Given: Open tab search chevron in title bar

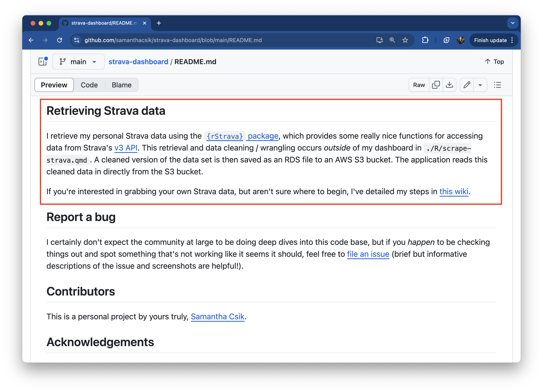Looking at the screenshot, I should [513, 23].
